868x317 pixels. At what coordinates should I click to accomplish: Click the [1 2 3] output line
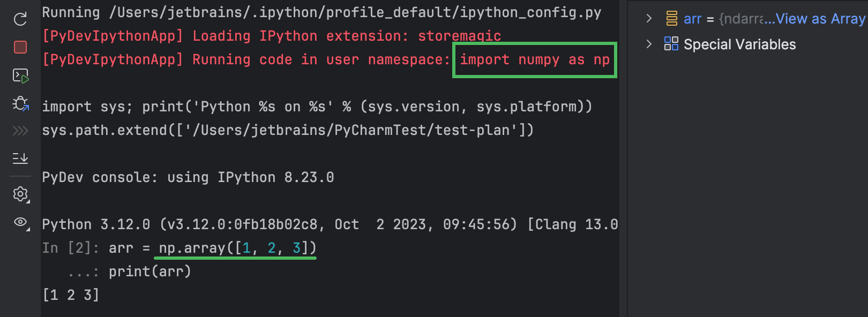coord(71,295)
